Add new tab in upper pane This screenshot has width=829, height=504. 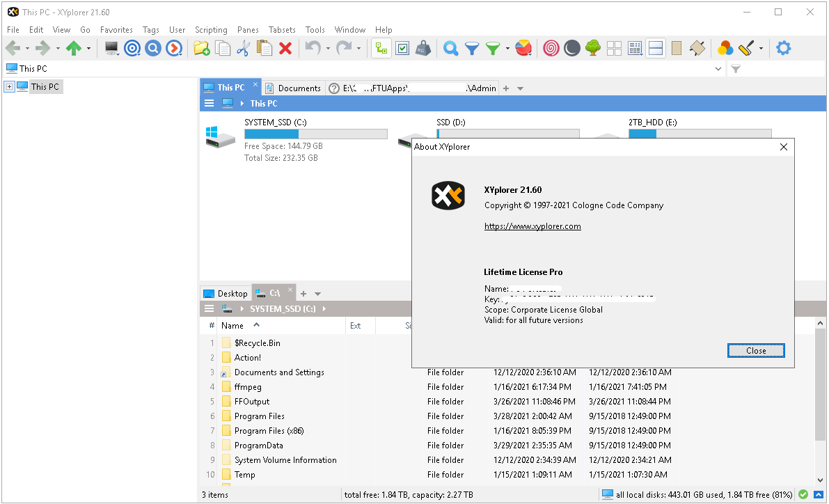[x=506, y=88]
